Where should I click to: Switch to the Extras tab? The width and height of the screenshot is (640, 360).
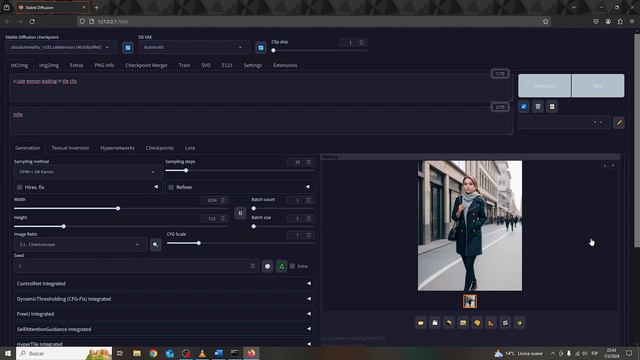coord(76,65)
